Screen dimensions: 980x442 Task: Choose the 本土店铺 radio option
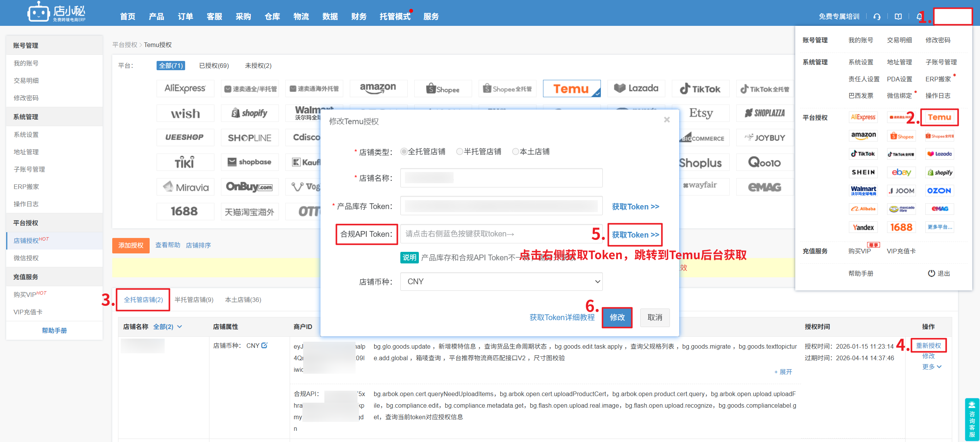pos(515,152)
